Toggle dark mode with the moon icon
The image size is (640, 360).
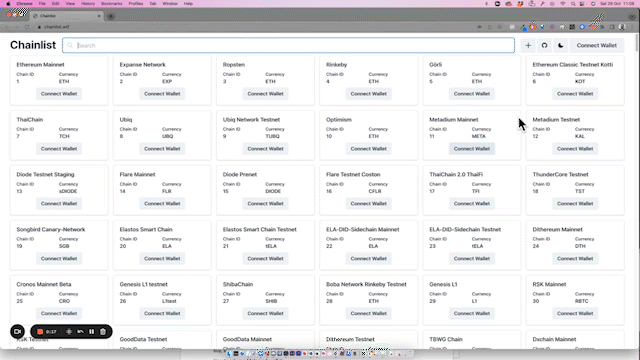pos(560,45)
